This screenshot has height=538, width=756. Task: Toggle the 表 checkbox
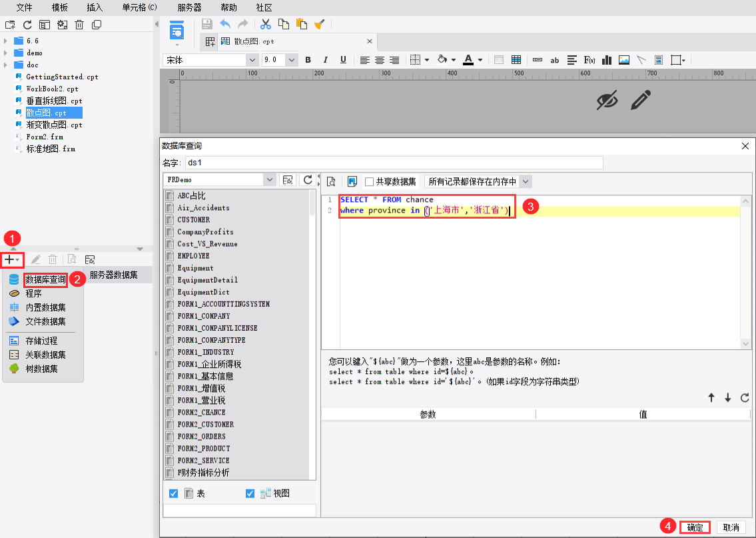click(x=174, y=493)
